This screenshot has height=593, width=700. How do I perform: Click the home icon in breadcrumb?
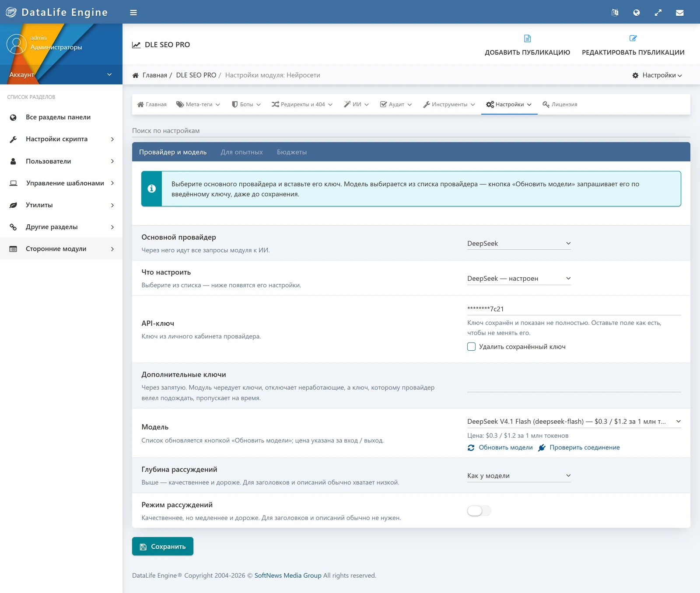coord(136,75)
